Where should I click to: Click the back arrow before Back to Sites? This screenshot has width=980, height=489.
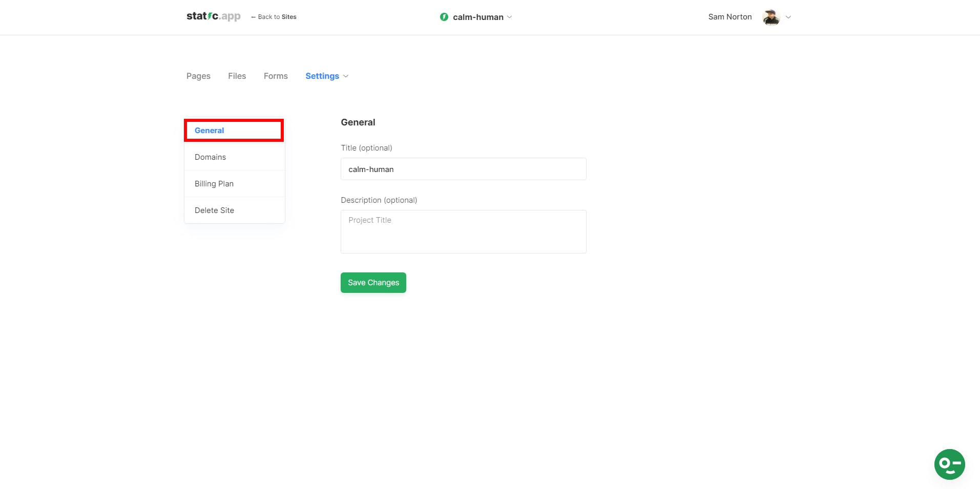253,17
